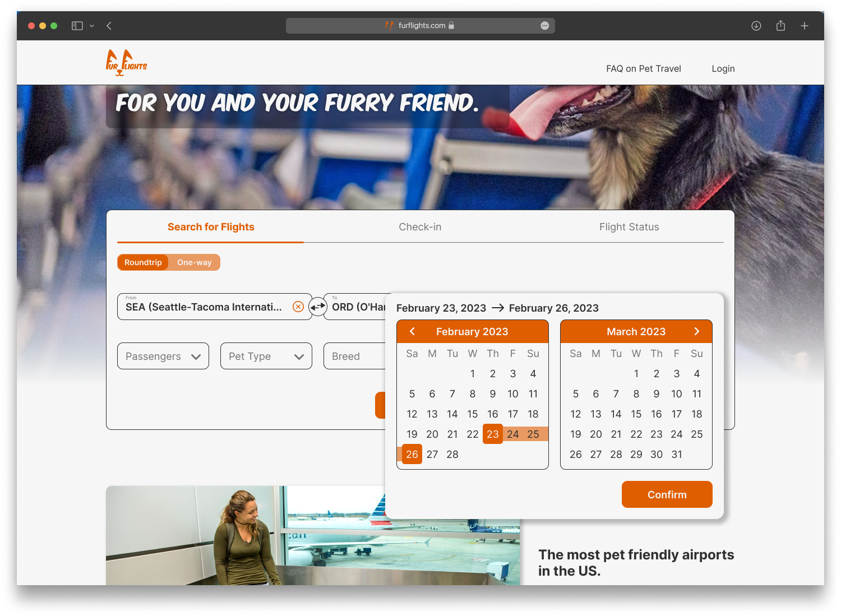The image size is (841, 616).
Task: Open Safari sidebar panel icon
Action: point(77,26)
